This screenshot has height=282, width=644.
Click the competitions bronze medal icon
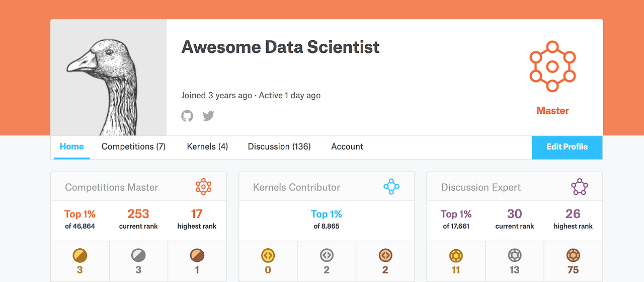point(197,255)
